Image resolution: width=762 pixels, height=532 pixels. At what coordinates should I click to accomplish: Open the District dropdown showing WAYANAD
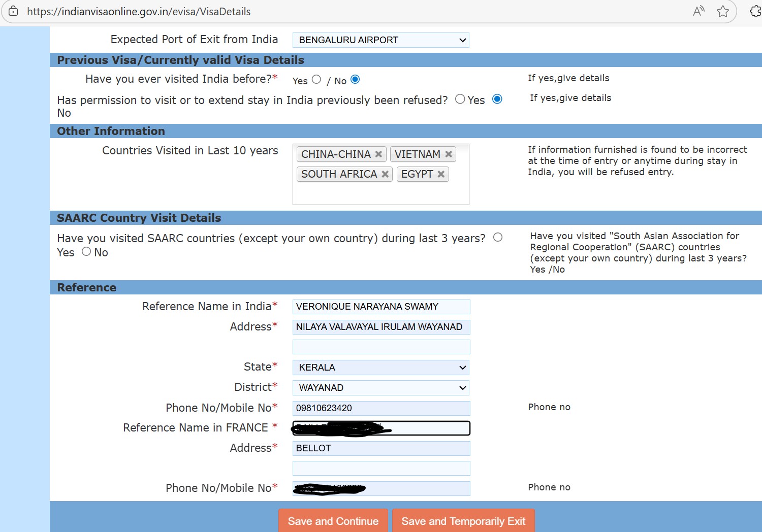380,388
